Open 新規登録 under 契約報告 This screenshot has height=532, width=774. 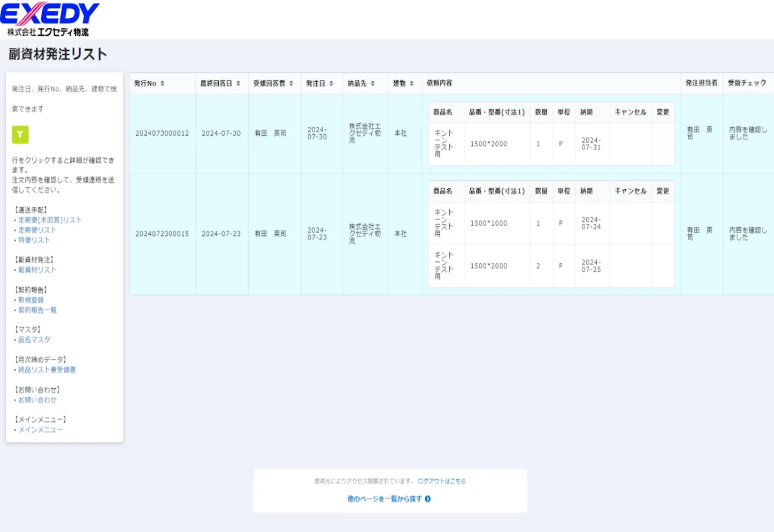point(31,300)
